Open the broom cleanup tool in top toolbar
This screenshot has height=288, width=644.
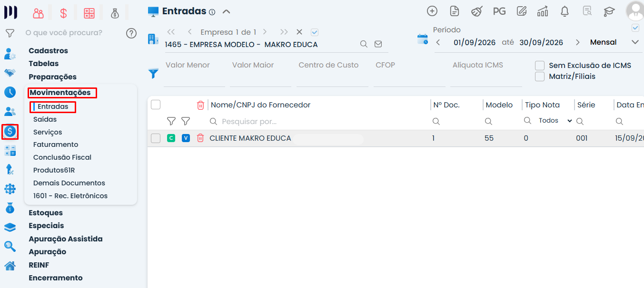pyautogui.click(x=476, y=11)
